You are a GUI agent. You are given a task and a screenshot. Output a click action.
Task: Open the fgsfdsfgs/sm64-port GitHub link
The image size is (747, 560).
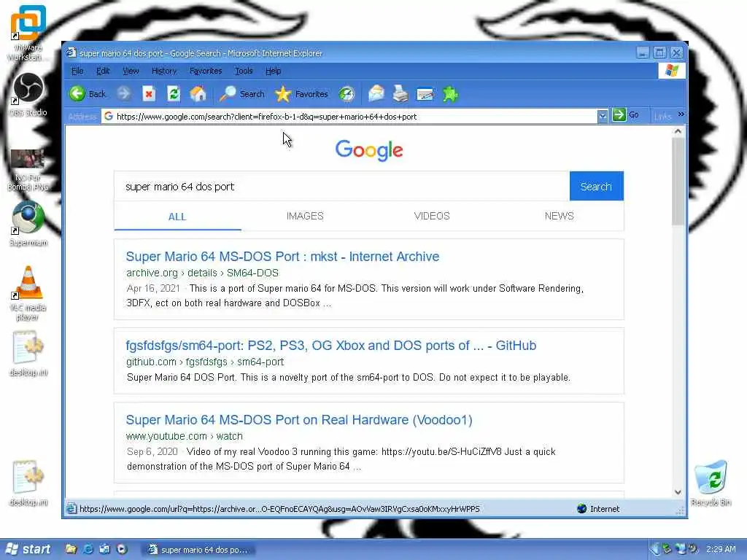point(331,346)
